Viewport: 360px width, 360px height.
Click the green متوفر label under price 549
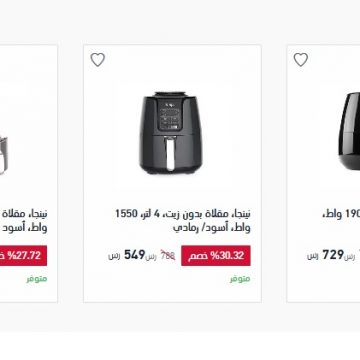[240, 279]
